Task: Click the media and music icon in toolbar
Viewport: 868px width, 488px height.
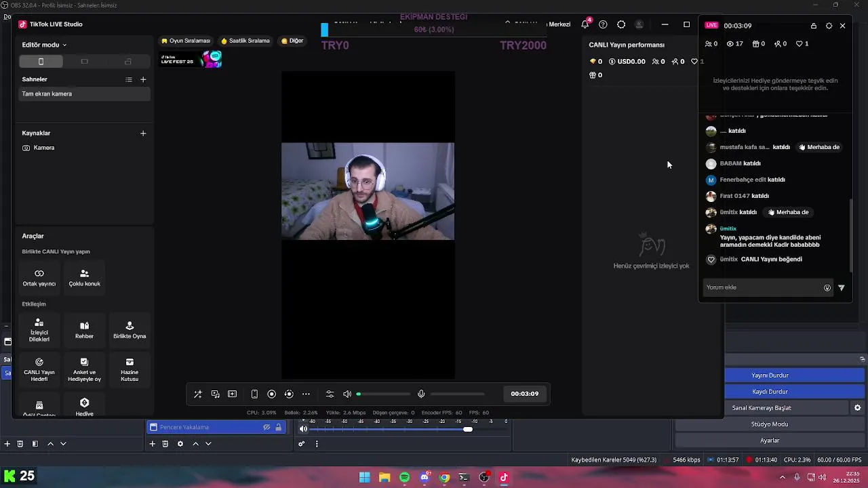Action: [215, 394]
